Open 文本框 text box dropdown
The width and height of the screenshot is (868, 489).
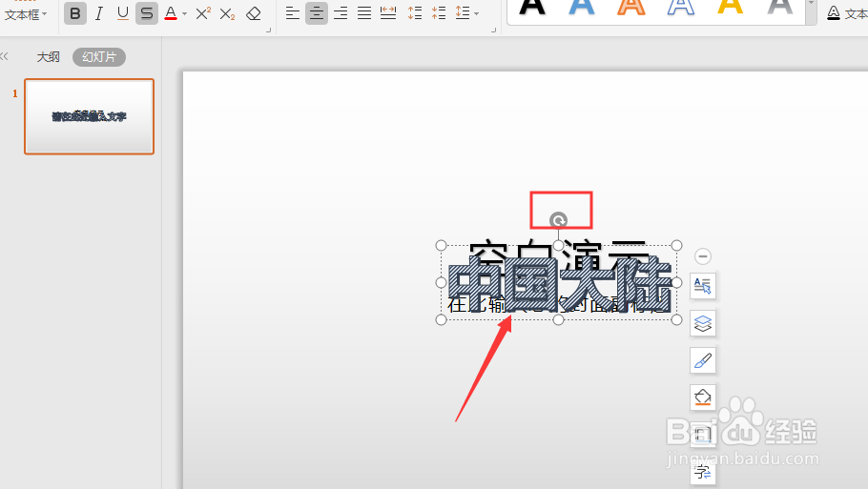tap(26, 14)
